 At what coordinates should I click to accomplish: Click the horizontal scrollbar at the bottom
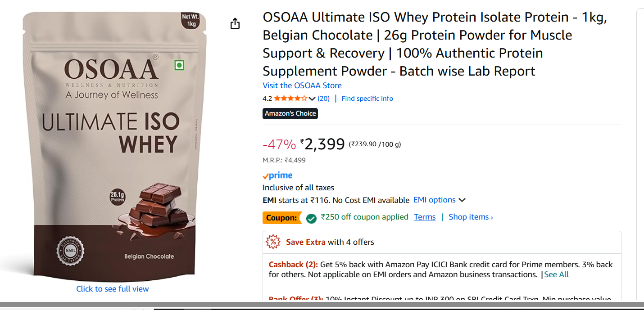(315, 305)
